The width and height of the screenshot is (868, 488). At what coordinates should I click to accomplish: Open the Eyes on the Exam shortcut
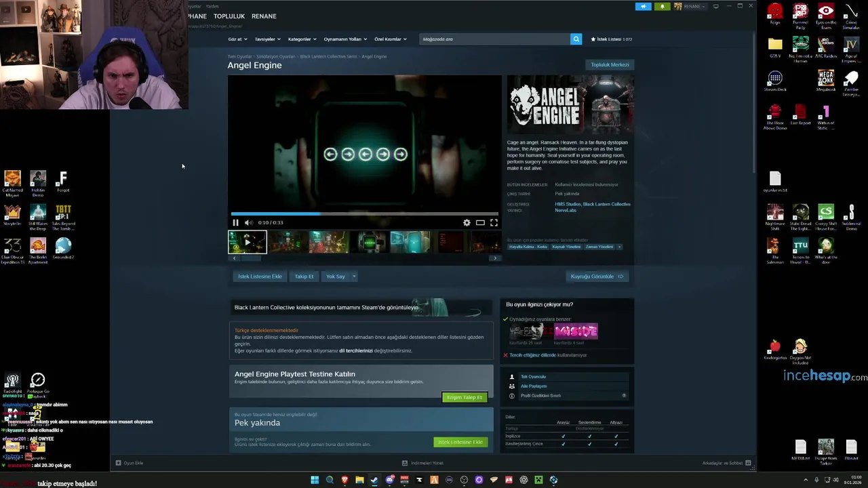tap(826, 16)
